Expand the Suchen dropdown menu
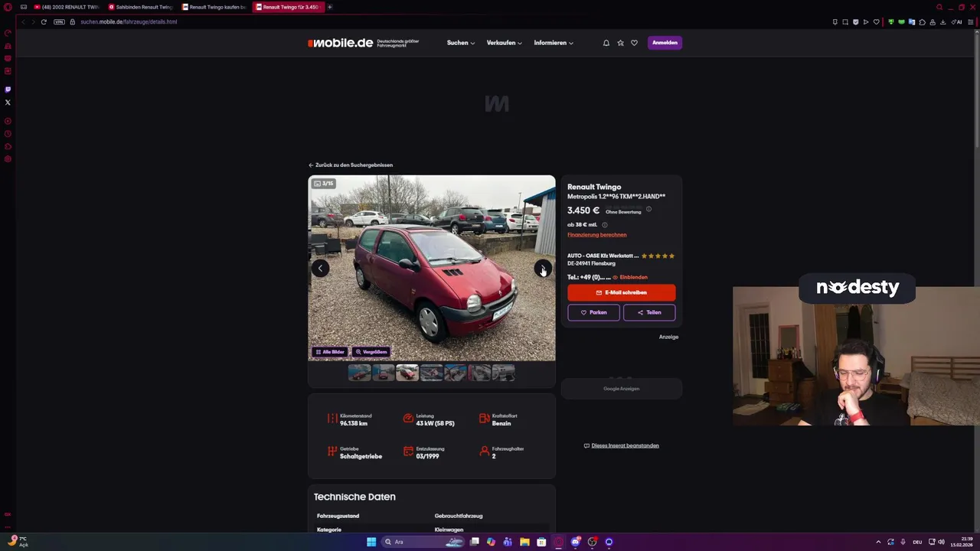 (461, 43)
